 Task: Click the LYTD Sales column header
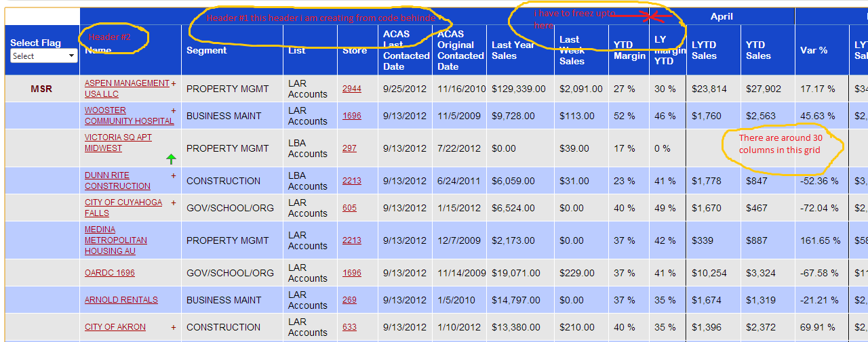coord(704,50)
